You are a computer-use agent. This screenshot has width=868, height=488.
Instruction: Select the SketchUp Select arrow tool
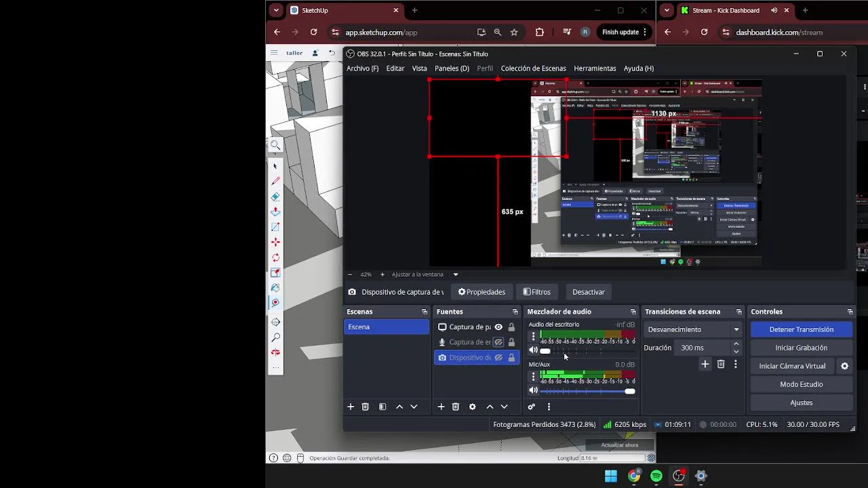tap(275, 166)
